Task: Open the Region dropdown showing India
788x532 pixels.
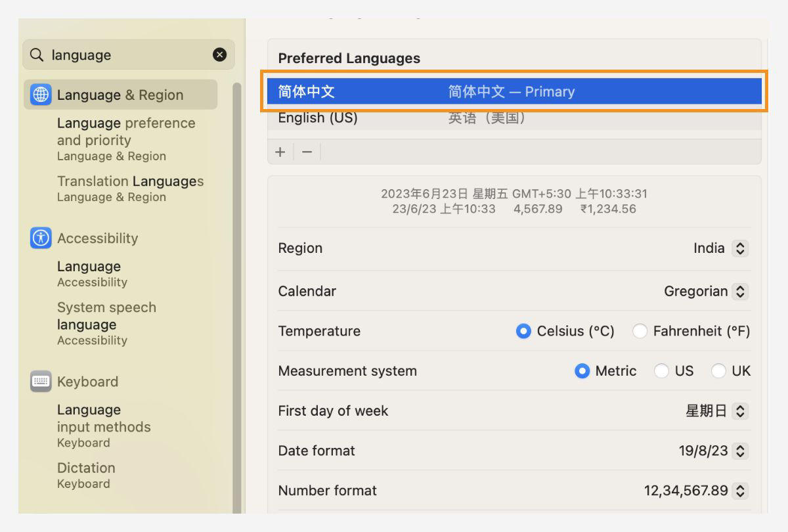Action: click(740, 248)
